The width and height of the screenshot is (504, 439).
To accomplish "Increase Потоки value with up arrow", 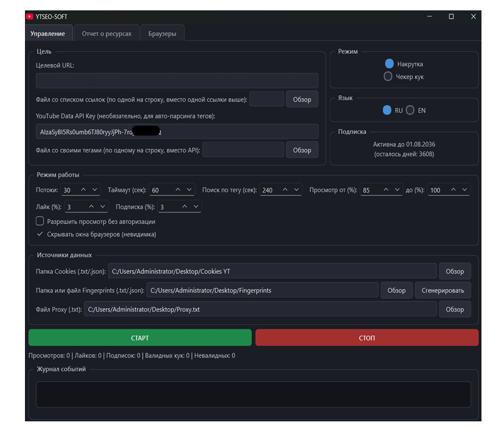I will [83, 190].
